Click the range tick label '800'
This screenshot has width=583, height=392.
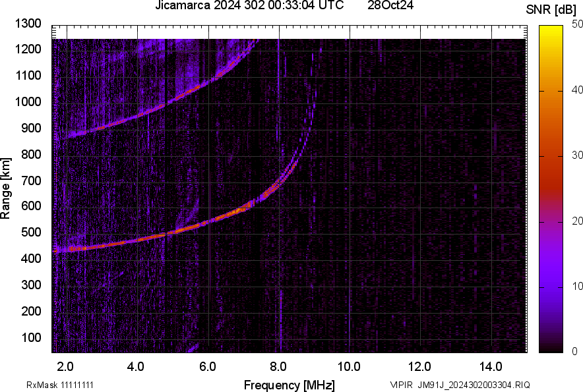click(31, 154)
